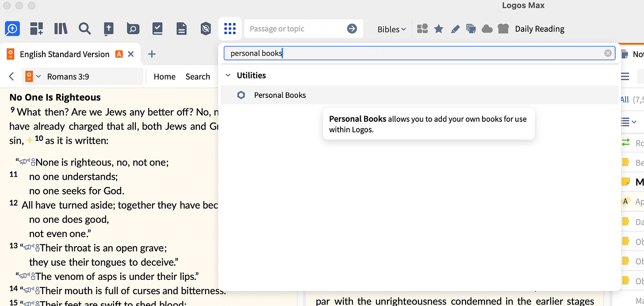This screenshot has height=306, width=644.
Task: Select the English Standard Version tab
Action: (65, 54)
